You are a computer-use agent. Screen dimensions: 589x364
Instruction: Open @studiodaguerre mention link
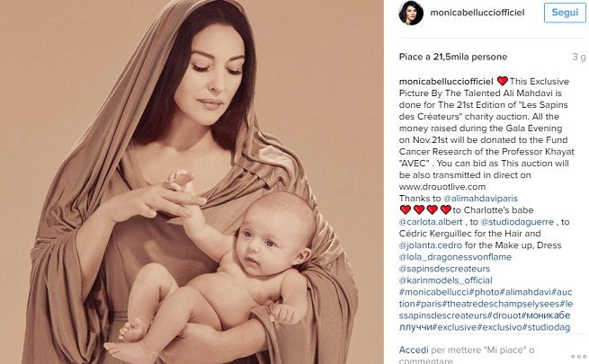click(x=517, y=222)
